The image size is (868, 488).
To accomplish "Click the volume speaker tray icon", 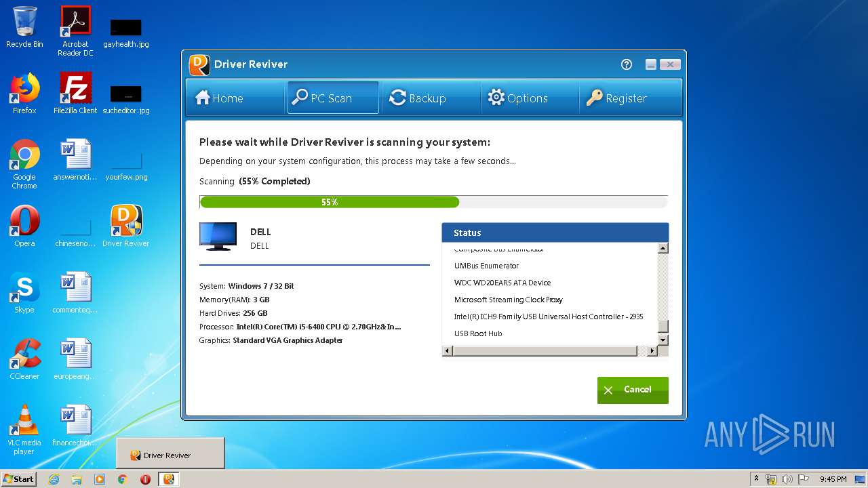I will [x=787, y=479].
